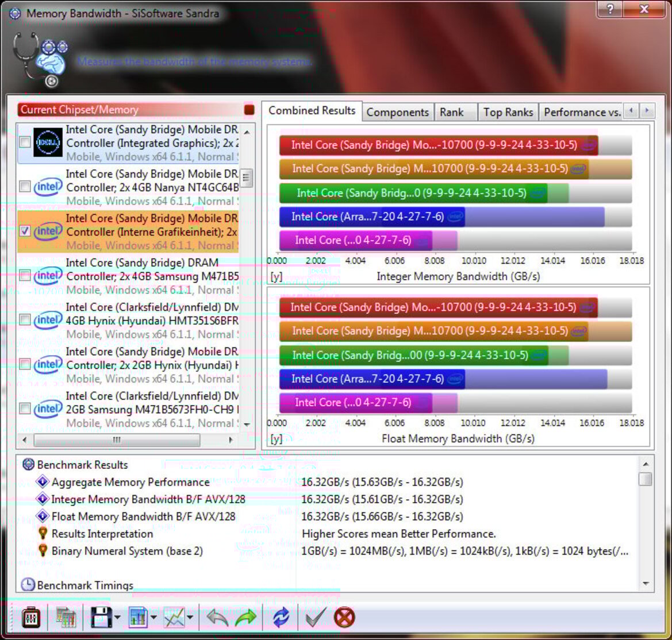The height and width of the screenshot is (640, 672).
Task: Click the copy results documents toolbar icon
Action: (66, 617)
